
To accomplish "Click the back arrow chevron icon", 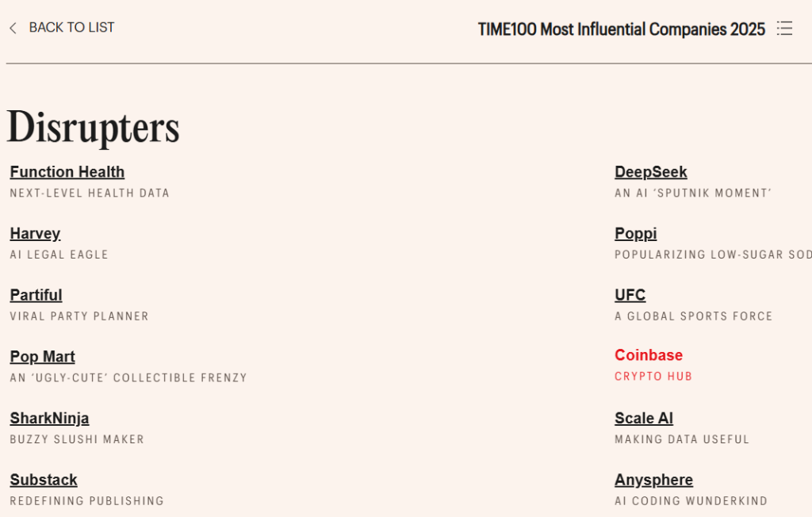I will (x=13, y=29).
